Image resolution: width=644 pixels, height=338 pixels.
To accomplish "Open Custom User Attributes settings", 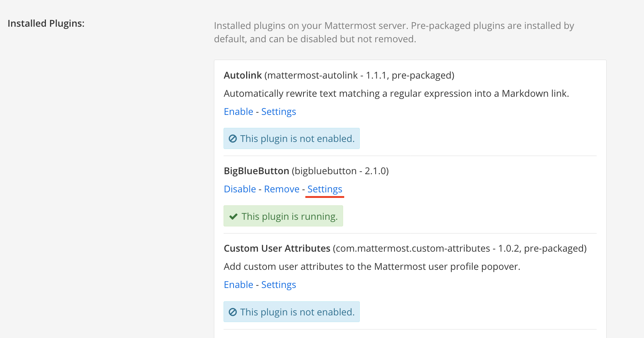I will [x=278, y=285].
